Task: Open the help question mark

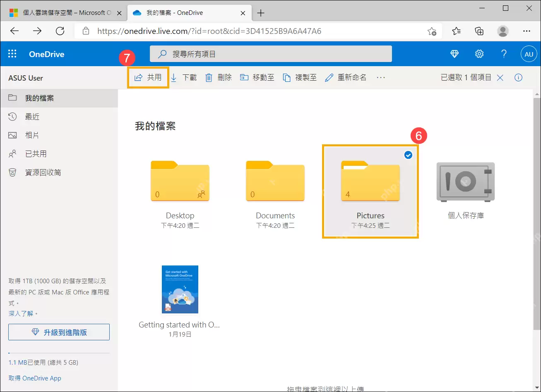Action: 504,54
